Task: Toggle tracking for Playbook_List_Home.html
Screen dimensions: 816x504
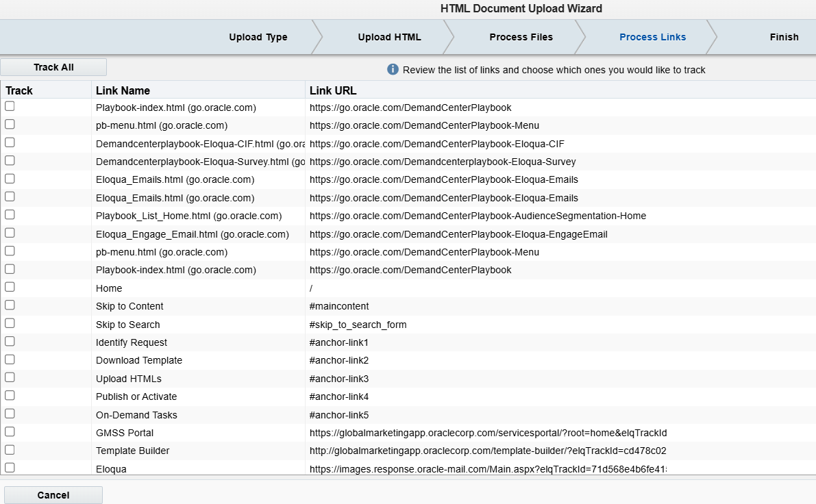Action: point(10,215)
